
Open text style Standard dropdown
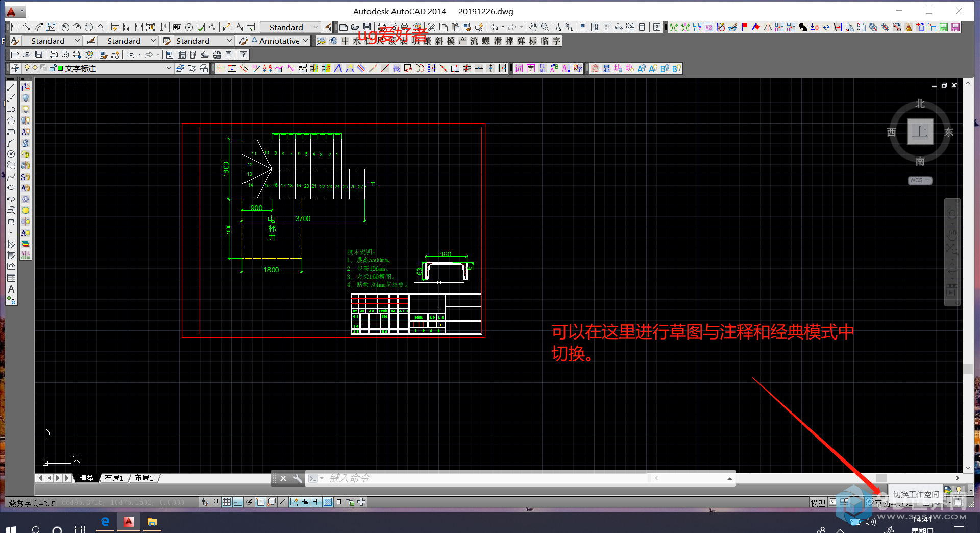tap(52, 41)
